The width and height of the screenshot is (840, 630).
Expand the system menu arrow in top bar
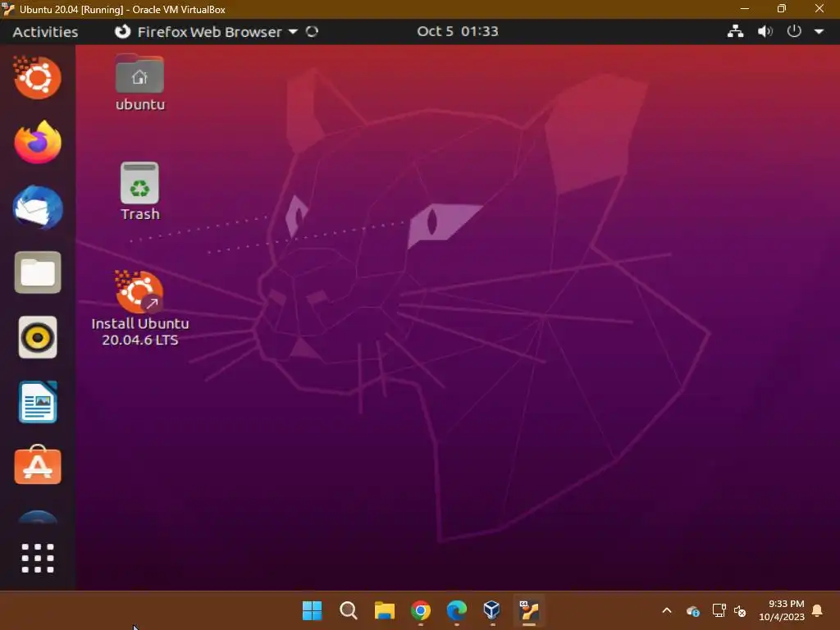click(x=819, y=32)
